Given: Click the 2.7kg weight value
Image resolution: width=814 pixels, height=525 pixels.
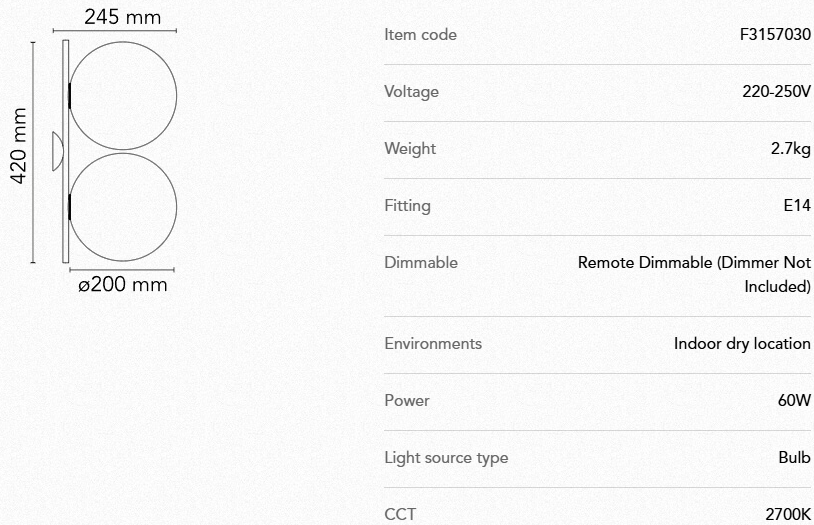Looking at the screenshot, I should [790, 149].
